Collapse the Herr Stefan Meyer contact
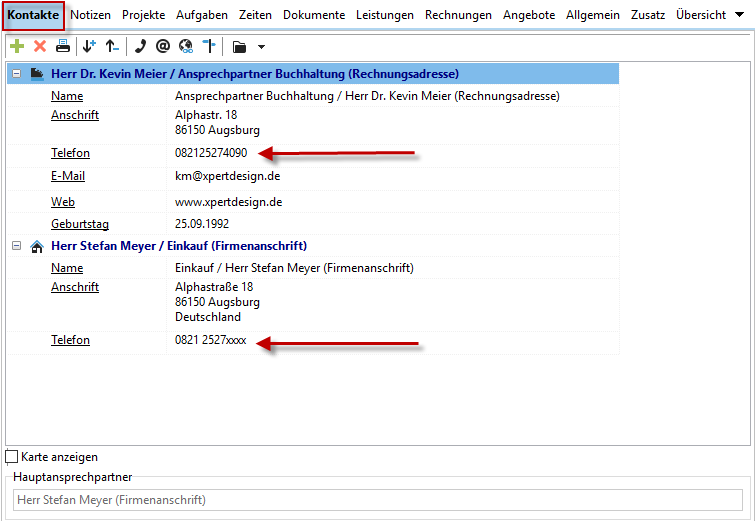 17,246
